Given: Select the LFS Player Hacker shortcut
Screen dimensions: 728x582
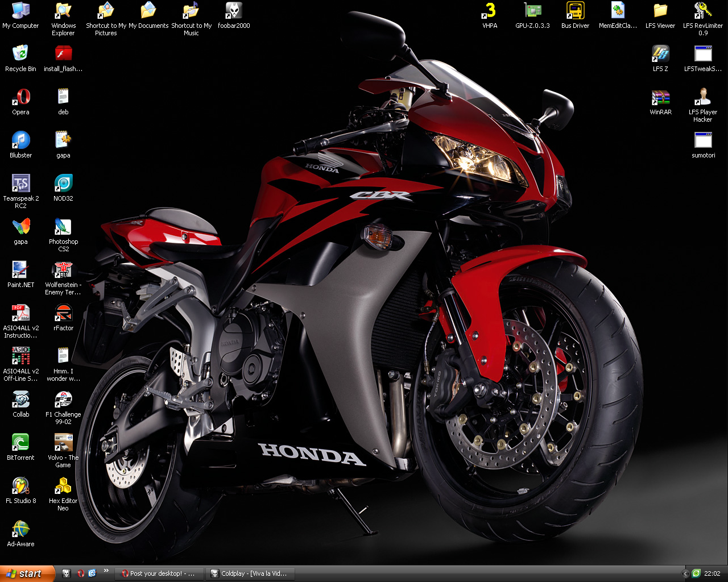Looking at the screenshot, I should [703, 106].
